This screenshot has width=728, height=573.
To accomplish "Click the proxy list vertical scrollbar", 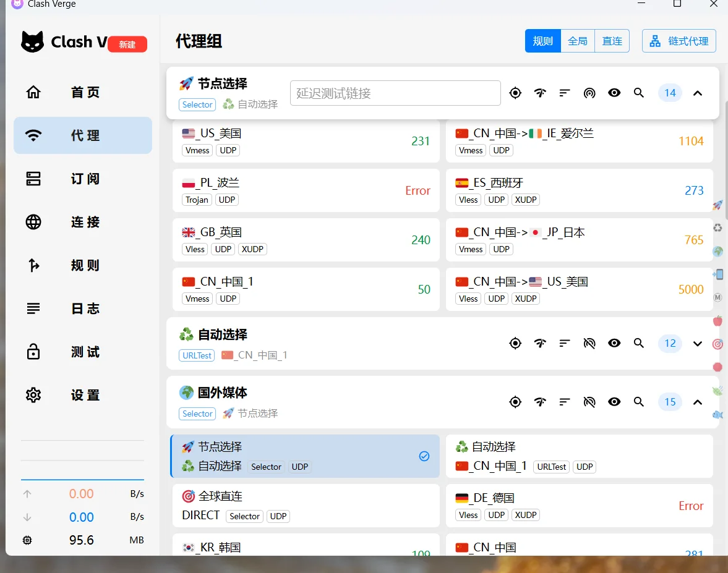I will tap(726, 160).
